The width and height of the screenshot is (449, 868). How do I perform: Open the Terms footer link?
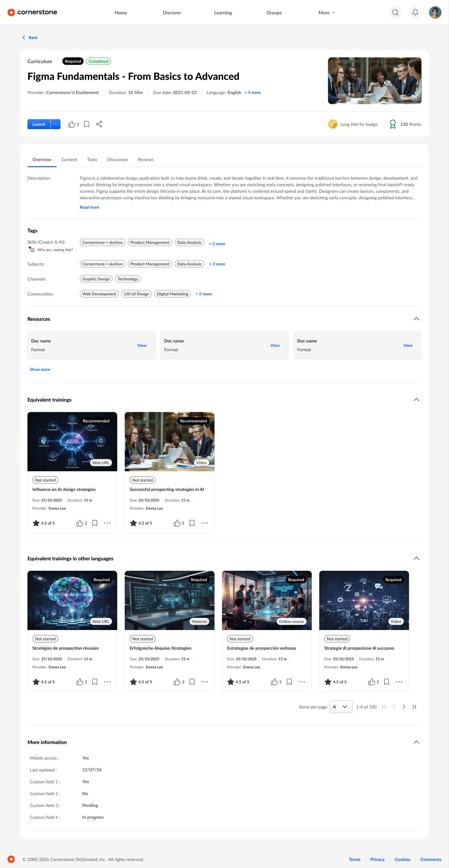(354, 859)
